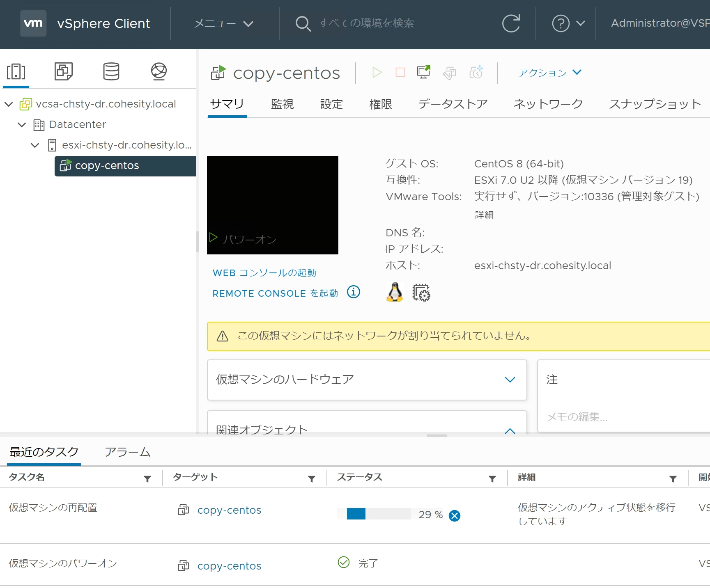Switch to the データストア tab
This screenshot has height=588, width=710.
click(x=453, y=104)
